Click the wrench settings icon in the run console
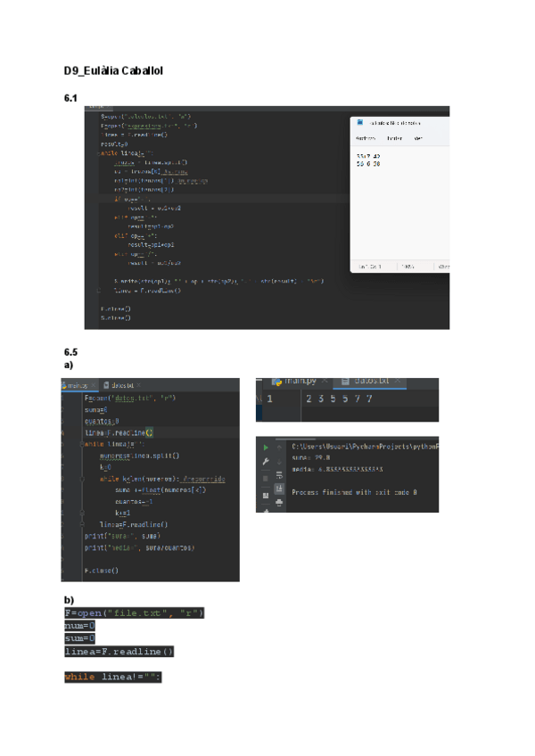The image size is (535, 756). pos(266,462)
